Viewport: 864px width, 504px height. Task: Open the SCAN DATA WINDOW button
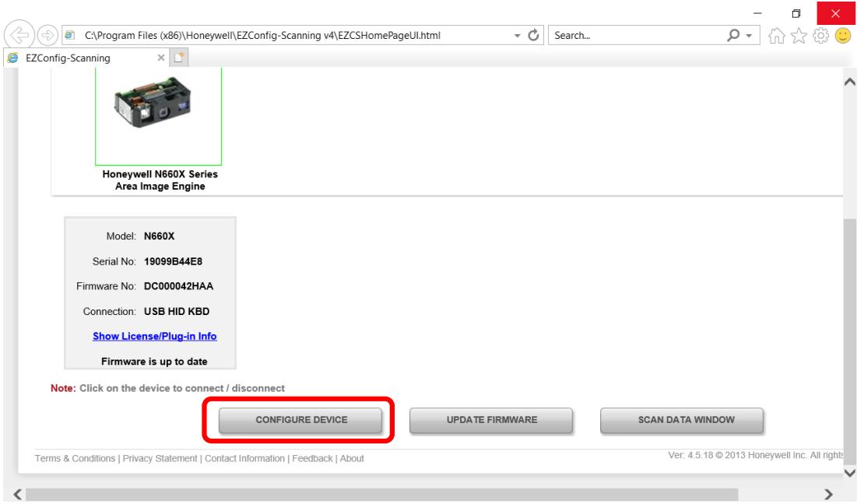tap(682, 420)
